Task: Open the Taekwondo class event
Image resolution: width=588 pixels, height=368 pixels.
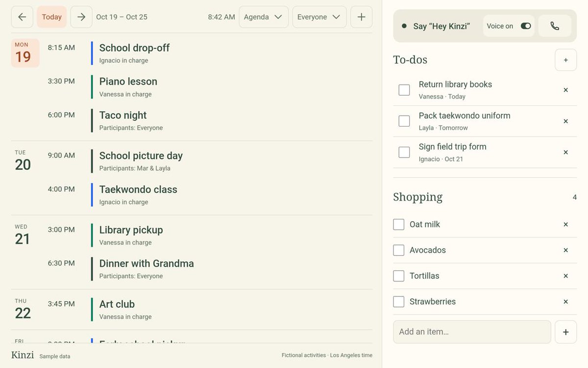Action: (x=231, y=195)
